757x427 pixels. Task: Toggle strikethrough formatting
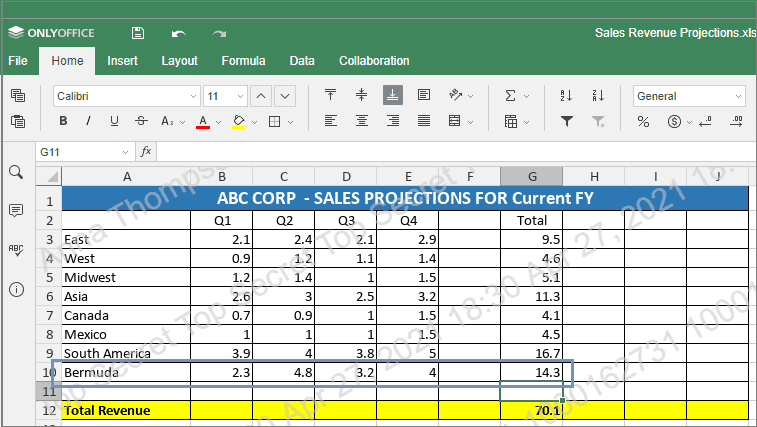click(141, 121)
